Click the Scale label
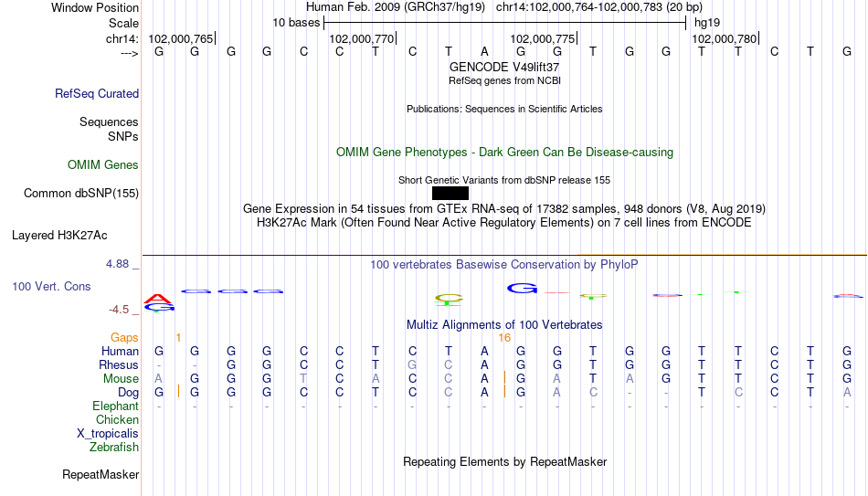Viewport: 868px width, 496px height. [x=123, y=23]
